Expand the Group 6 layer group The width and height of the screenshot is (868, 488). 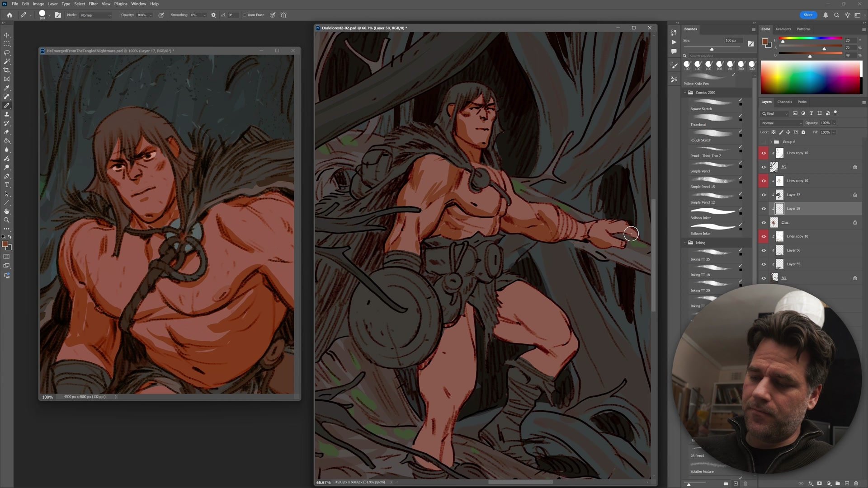(x=771, y=142)
